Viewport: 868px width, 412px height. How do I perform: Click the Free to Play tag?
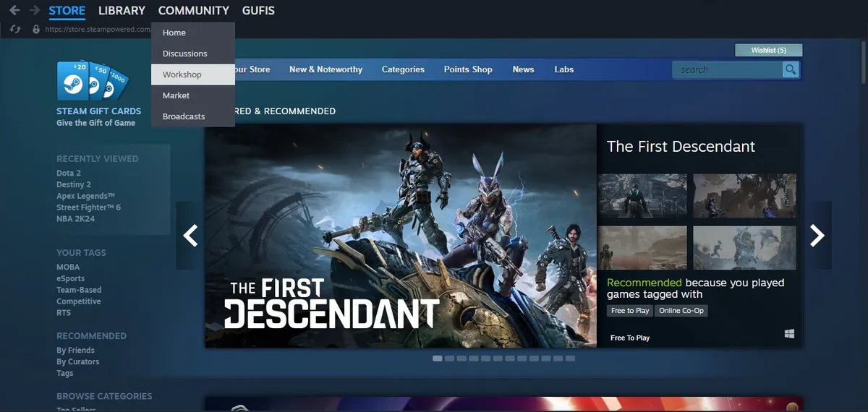630,311
